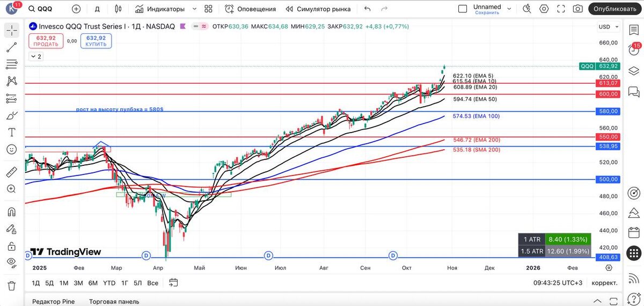The width and height of the screenshot is (644, 306).
Task: Set range to 6М
Action: click(x=93, y=282)
